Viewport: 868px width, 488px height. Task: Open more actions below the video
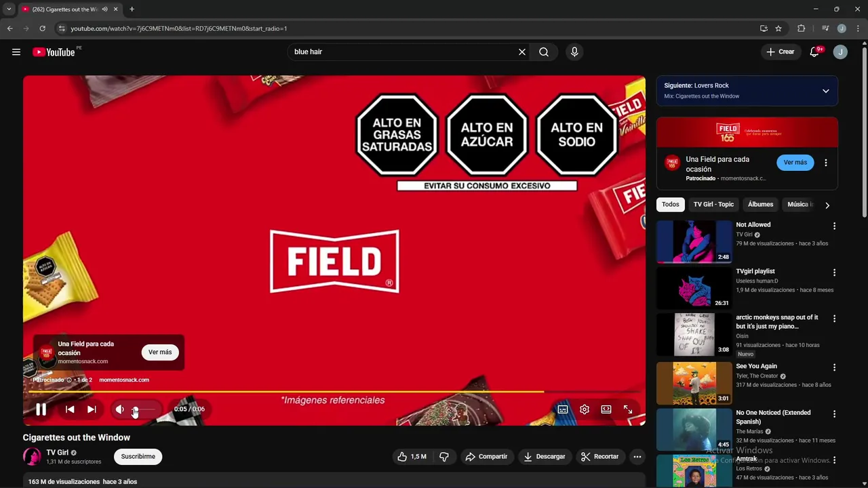[x=637, y=457]
